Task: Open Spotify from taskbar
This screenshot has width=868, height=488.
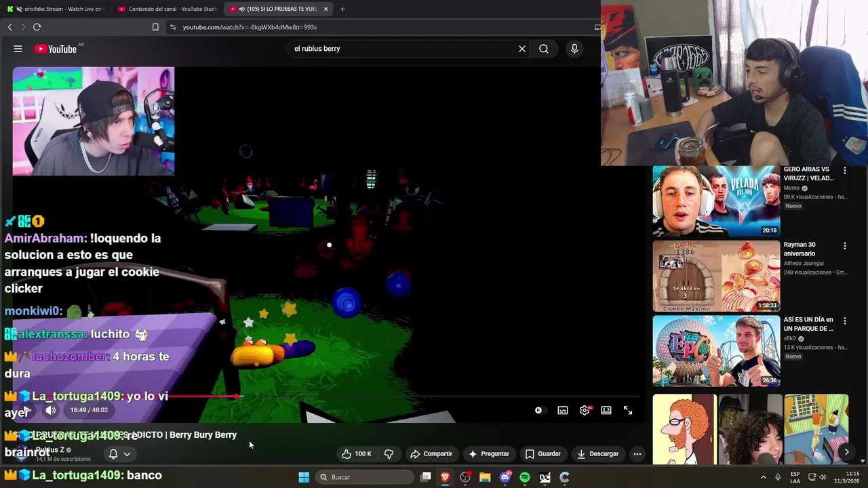Action: coord(525,477)
